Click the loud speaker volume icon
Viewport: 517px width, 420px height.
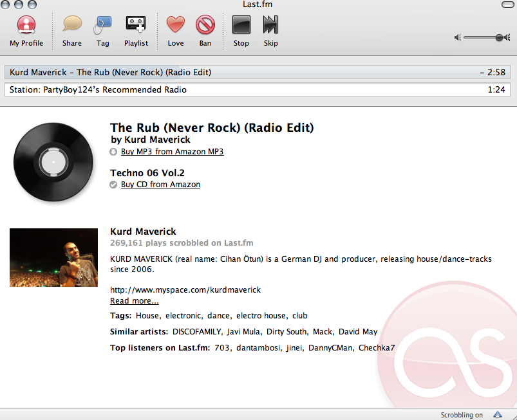507,37
